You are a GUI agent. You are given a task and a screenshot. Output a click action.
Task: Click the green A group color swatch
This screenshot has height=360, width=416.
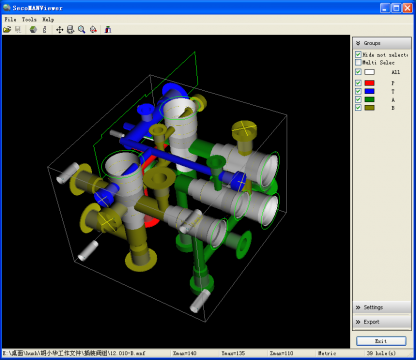pyautogui.click(x=370, y=99)
